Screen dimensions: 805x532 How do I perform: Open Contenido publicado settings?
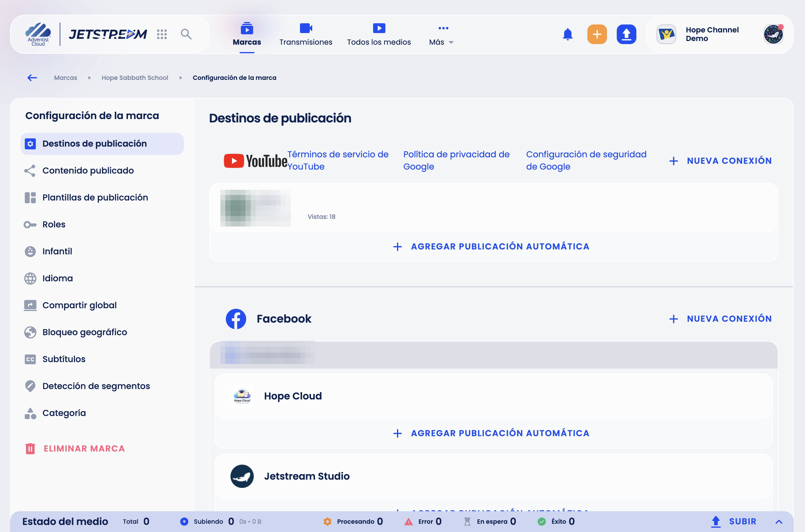point(102,171)
